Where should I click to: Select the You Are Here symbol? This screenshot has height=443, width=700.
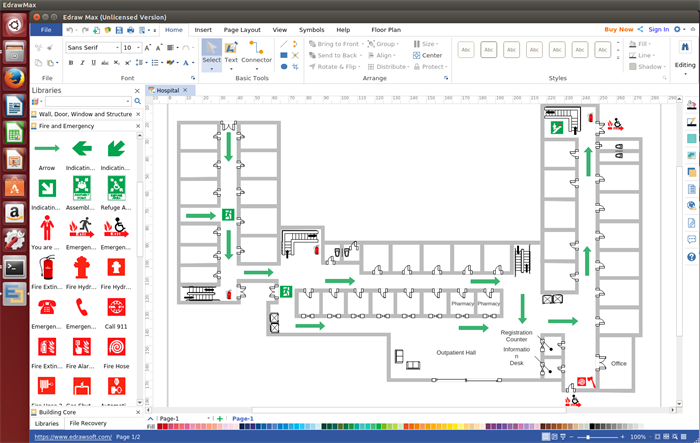[46, 228]
